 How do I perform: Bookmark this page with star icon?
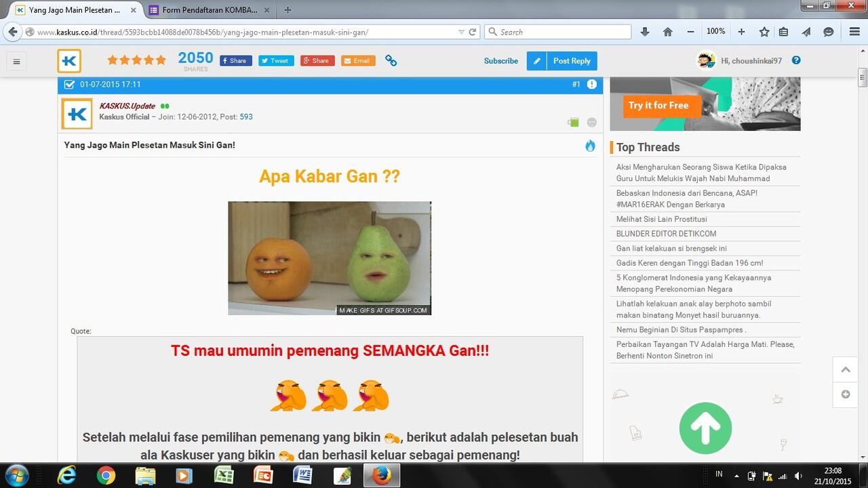(764, 32)
